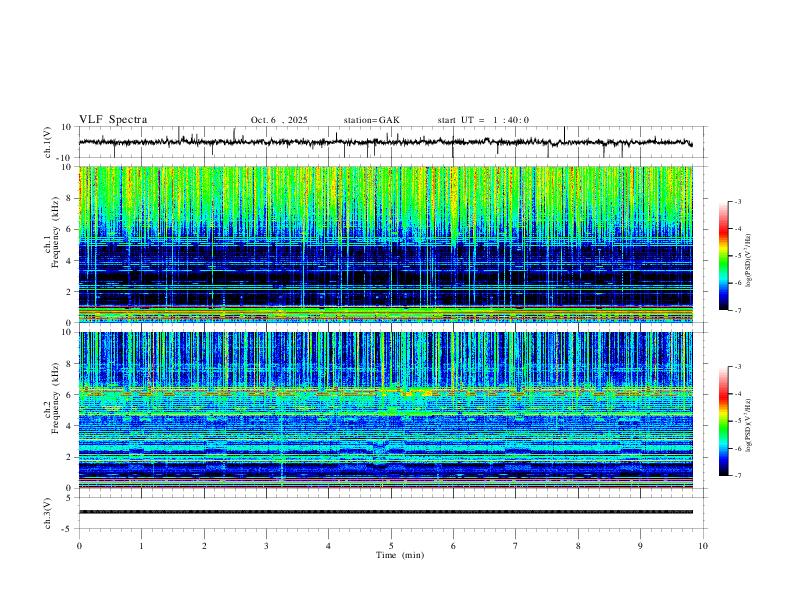
Task: Click the ch.1 spectrogram panel
Action: click(x=386, y=244)
